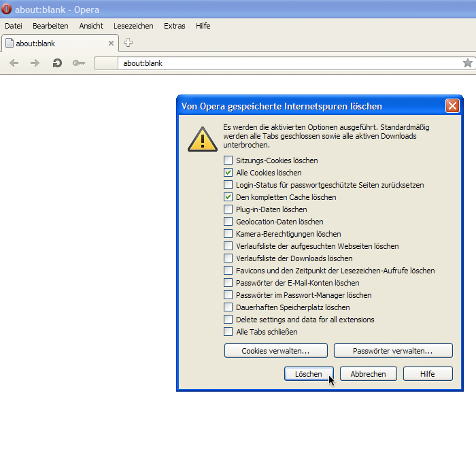Viewport: 476px width, 476px height.
Task: Check Delete settings and data for all extensions
Action: (228, 320)
